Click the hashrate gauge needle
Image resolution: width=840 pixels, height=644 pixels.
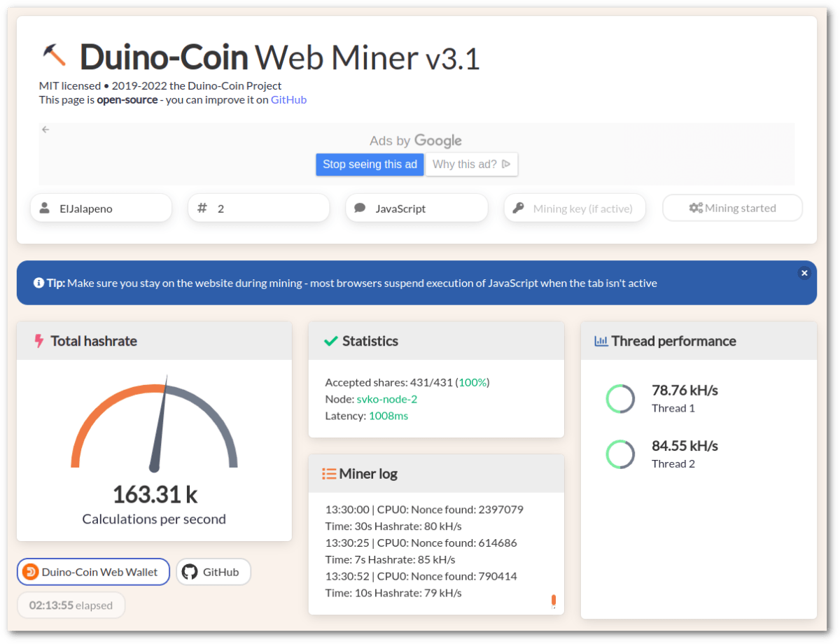[160, 424]
